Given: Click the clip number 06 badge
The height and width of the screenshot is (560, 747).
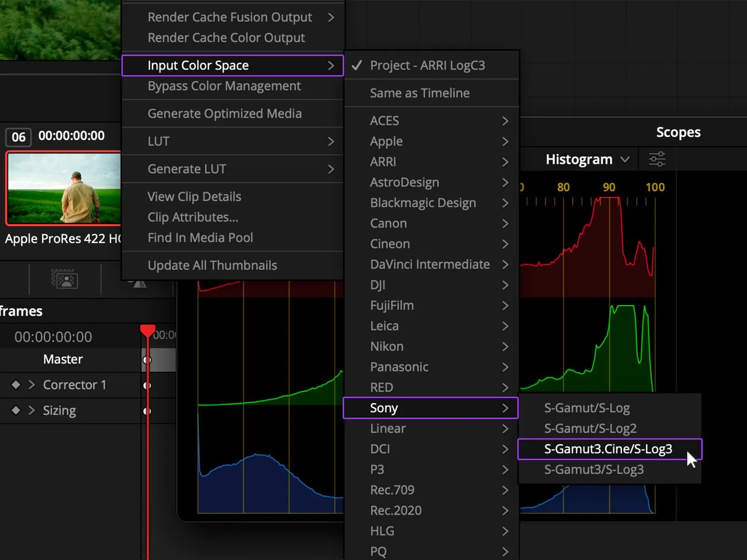Looking at the screenshot, I should [19, 137].
